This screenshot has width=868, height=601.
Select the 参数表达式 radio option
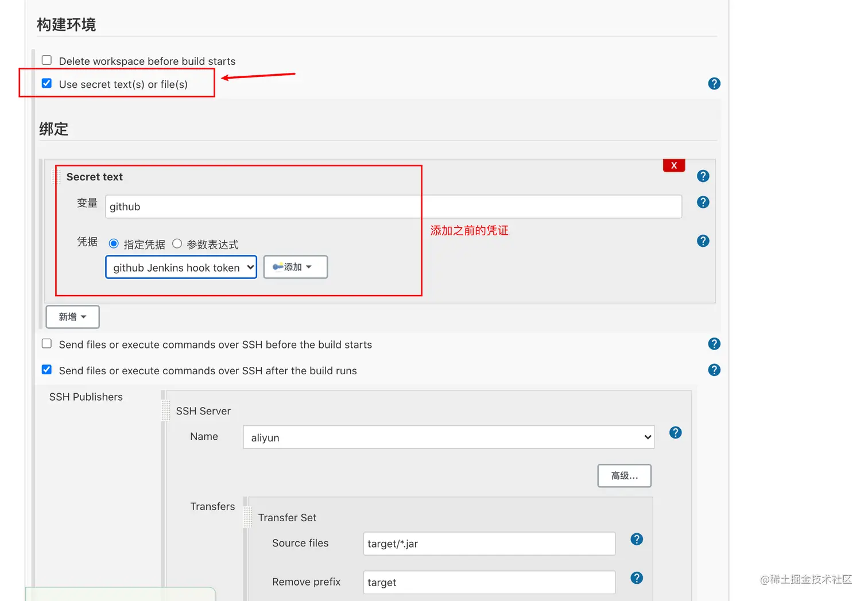pyautogui.click(x=177, y=244)
